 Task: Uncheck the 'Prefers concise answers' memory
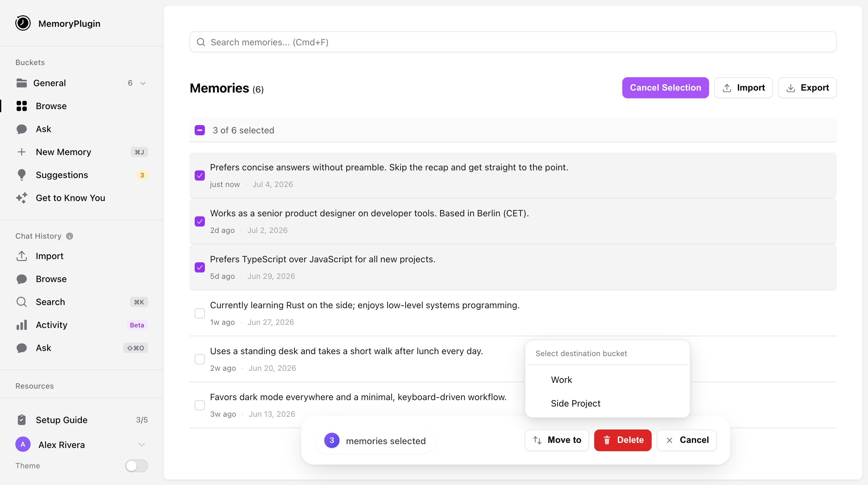point(200,175)
